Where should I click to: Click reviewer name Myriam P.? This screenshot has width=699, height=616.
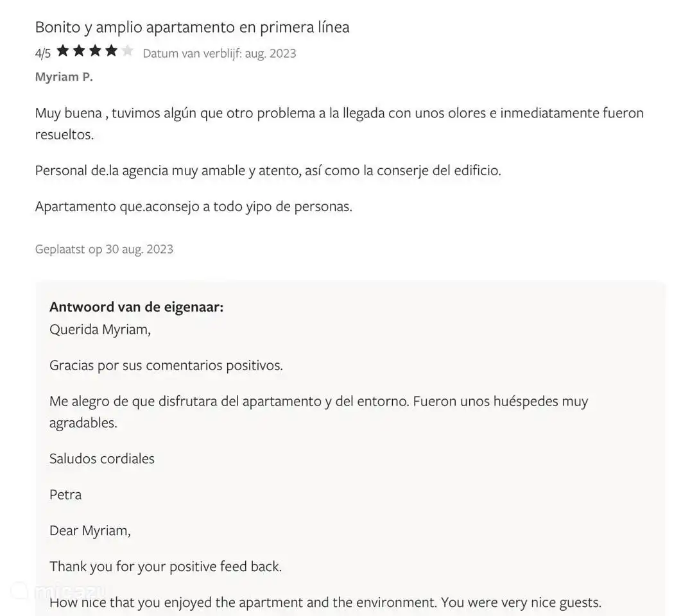[x=64, y=77]
